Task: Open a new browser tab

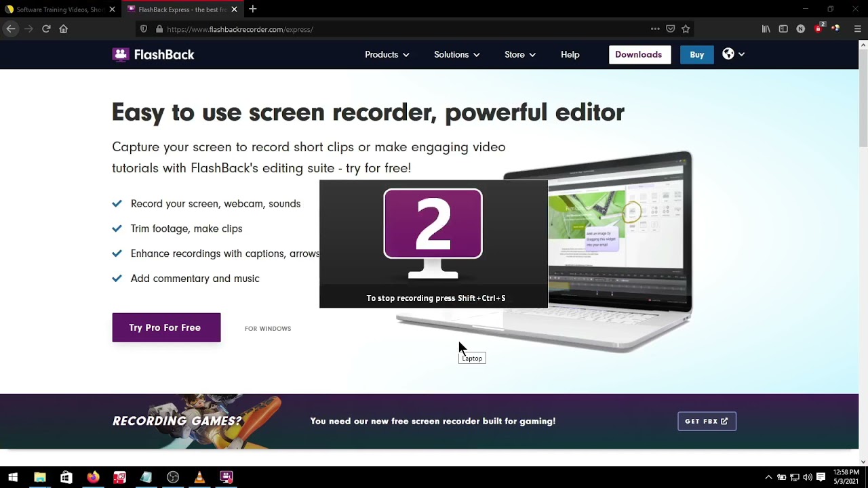Action: click(x=253, y=9)
